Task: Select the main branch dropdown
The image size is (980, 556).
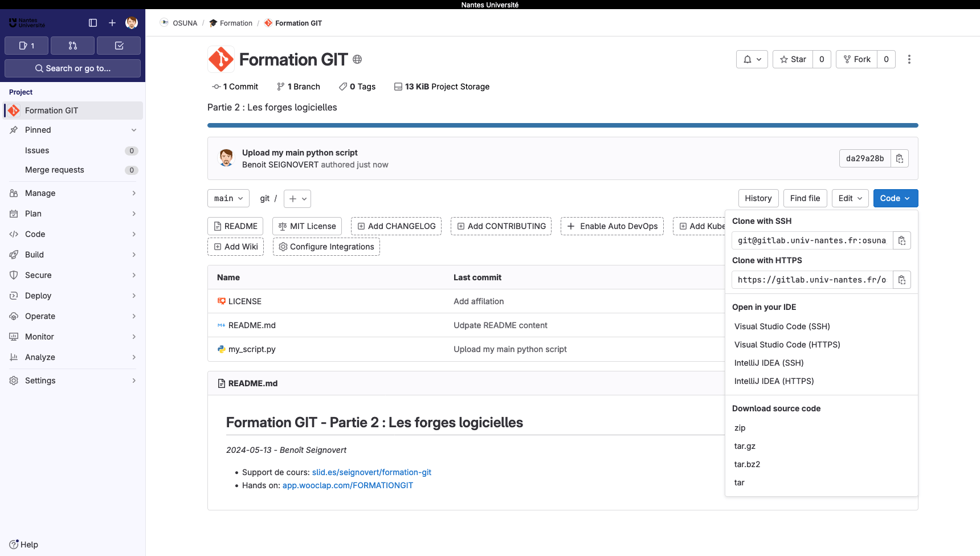Action: pyautogui.click(x=228, y=198)
